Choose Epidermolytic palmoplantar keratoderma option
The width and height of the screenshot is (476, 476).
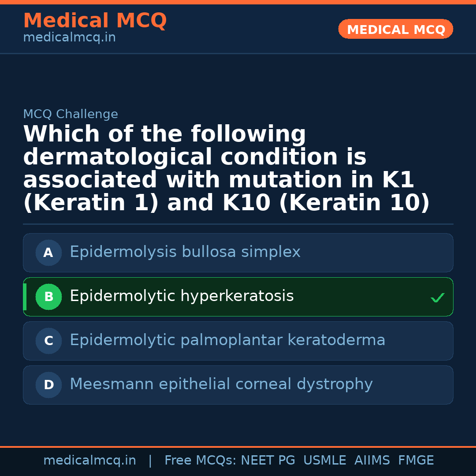[227, 340]
